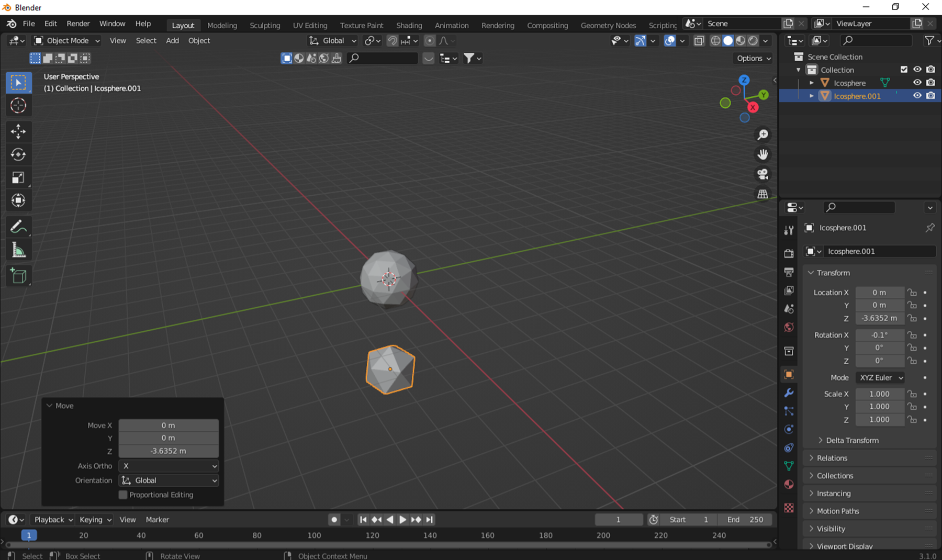Open the Output properties printer tab
Screen dimensions: 942x560
tap(789, 272)
